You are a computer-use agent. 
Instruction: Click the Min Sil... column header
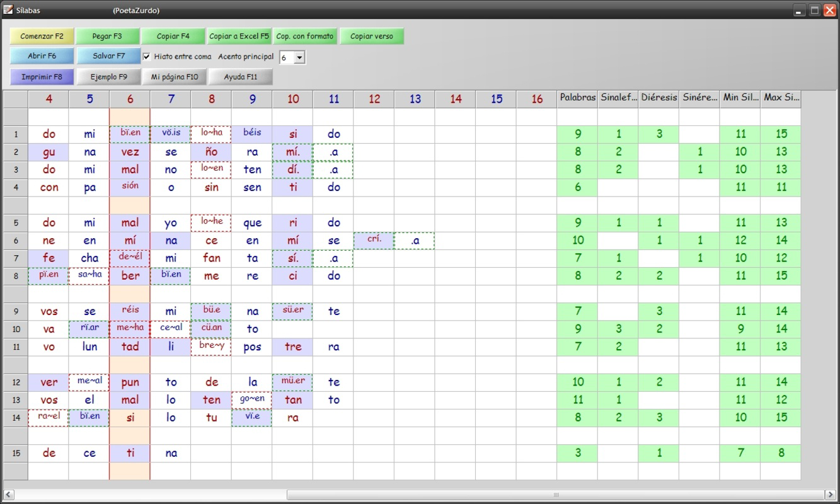click(740, 98)
